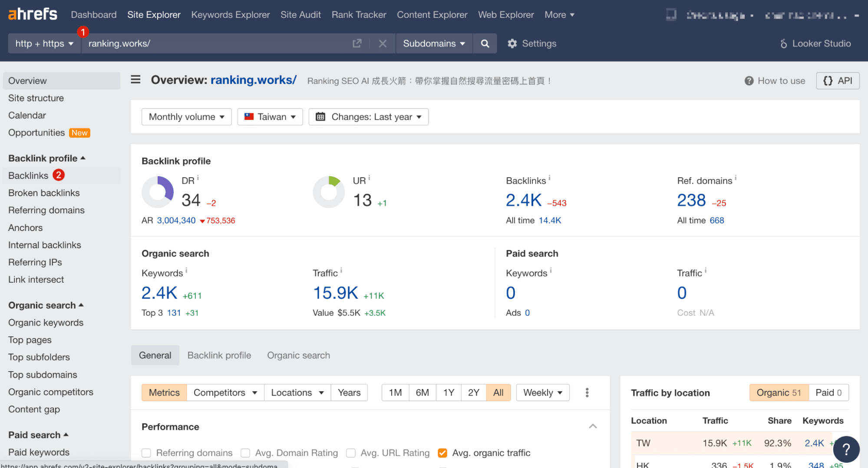Click the Ahrefs logo

point(33,14)
